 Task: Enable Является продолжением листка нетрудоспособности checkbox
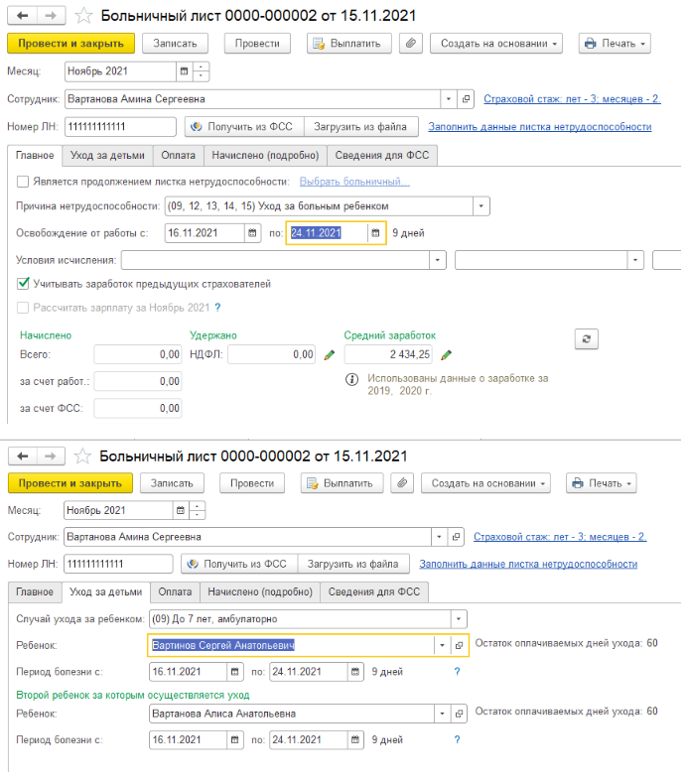23,182
